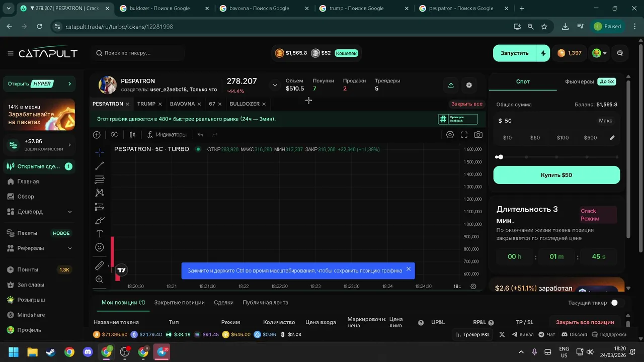Image resolution: width=644 pixels, height=362 pixels.
Task: Select the forecasting position tool
Action: pos(100,207)
